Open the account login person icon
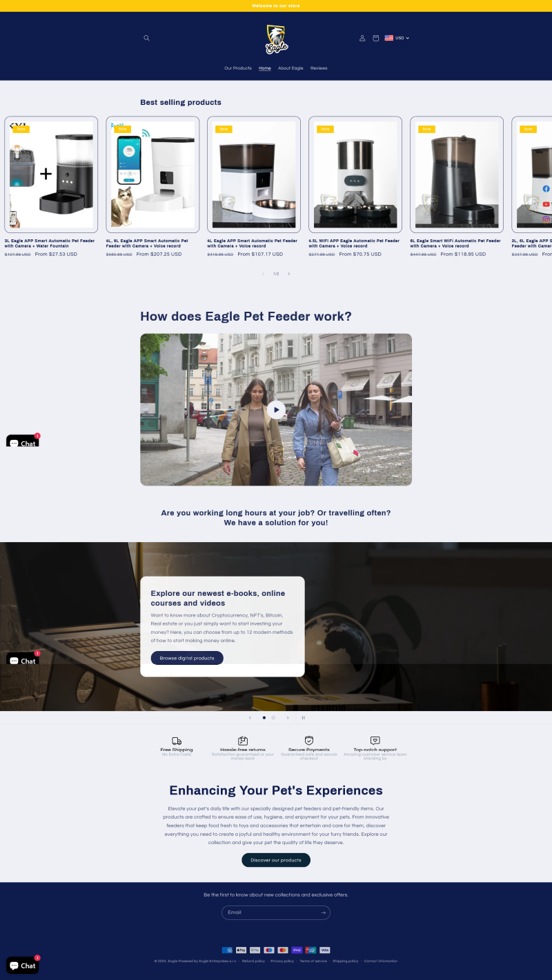 (362, 38)
